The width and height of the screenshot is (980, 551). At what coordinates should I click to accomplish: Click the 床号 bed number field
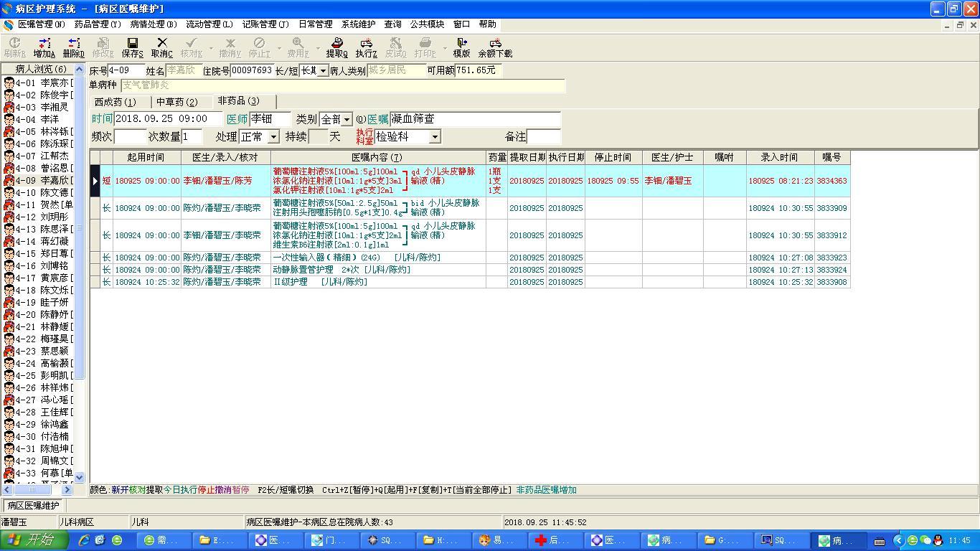point(126,70)
